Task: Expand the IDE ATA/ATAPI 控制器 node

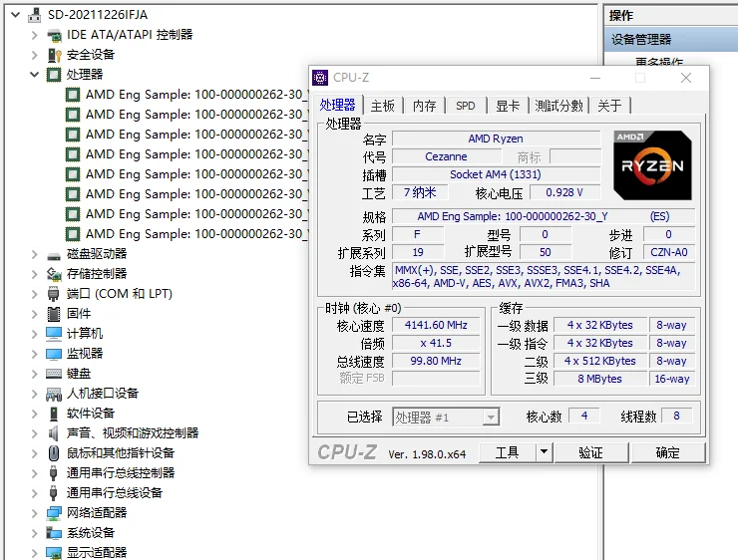Action: coord(34,35)
